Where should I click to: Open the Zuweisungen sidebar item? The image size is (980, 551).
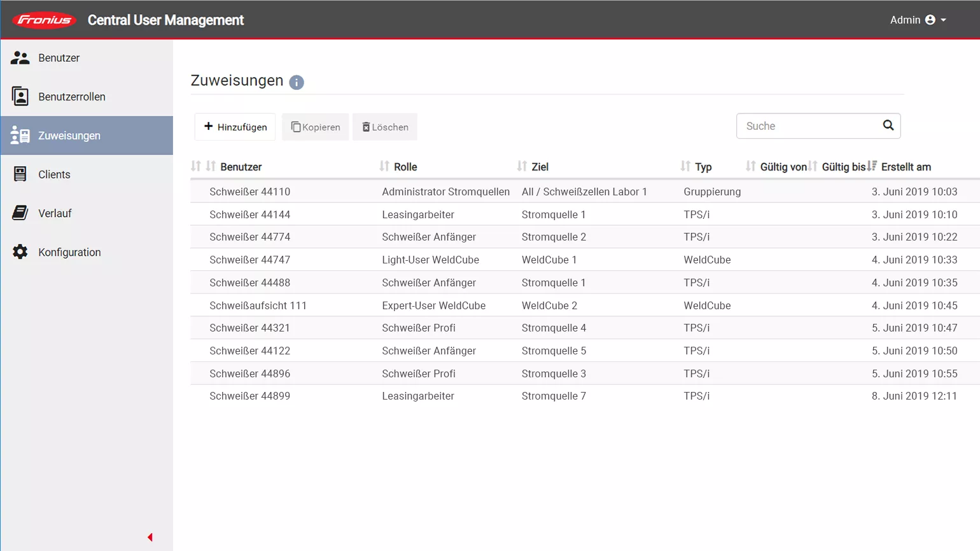[x=87, y=136]
